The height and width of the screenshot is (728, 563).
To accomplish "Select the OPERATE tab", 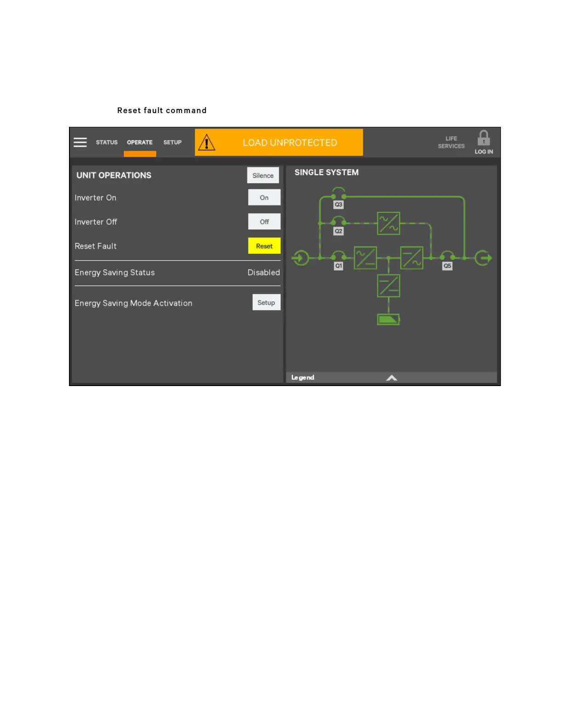I will click(x=140, y=142).
